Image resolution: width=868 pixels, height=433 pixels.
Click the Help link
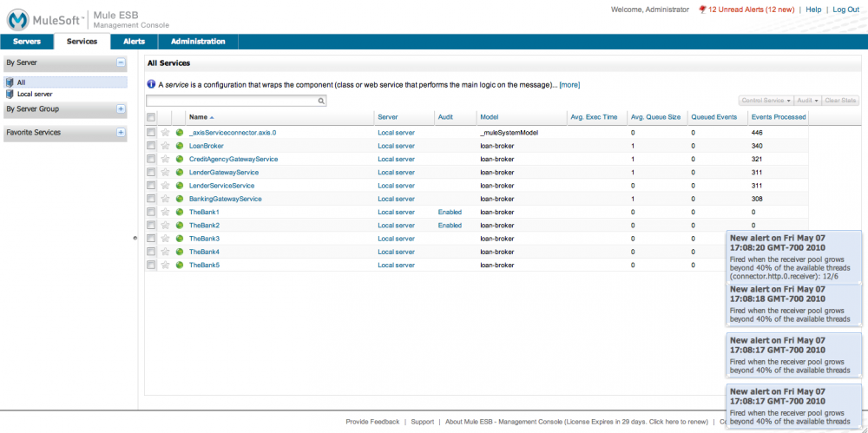pos(813,10)
